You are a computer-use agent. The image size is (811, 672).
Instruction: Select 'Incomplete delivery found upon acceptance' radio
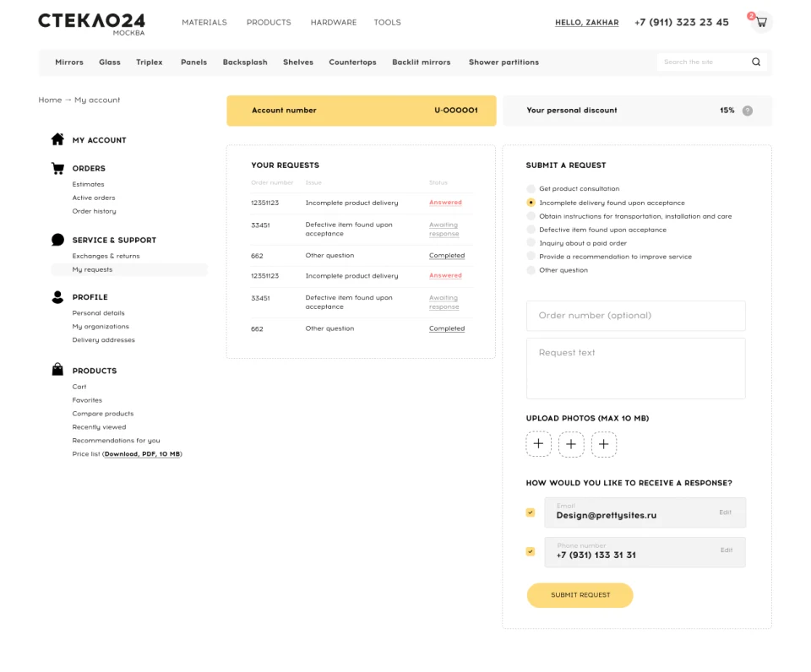pos(531,203)
